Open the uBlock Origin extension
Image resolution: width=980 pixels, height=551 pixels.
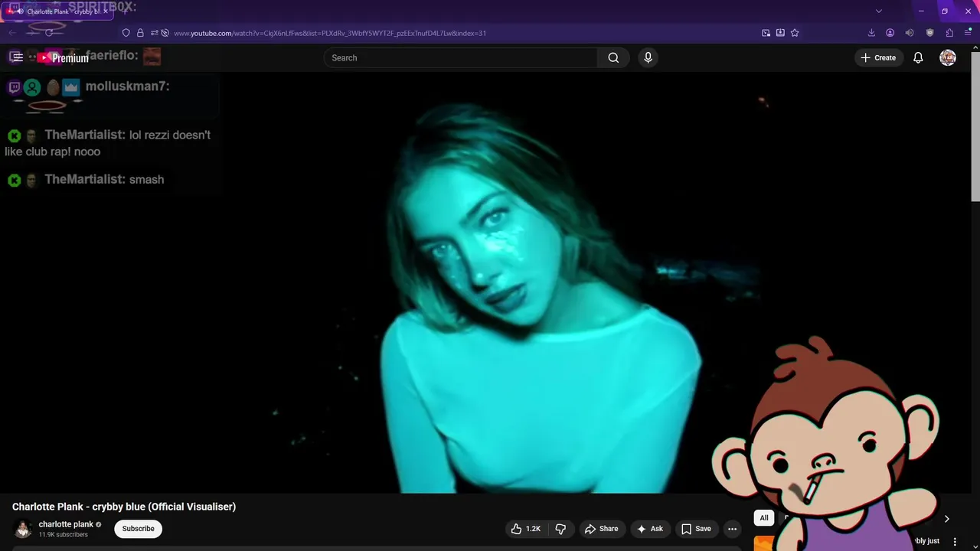929,33
